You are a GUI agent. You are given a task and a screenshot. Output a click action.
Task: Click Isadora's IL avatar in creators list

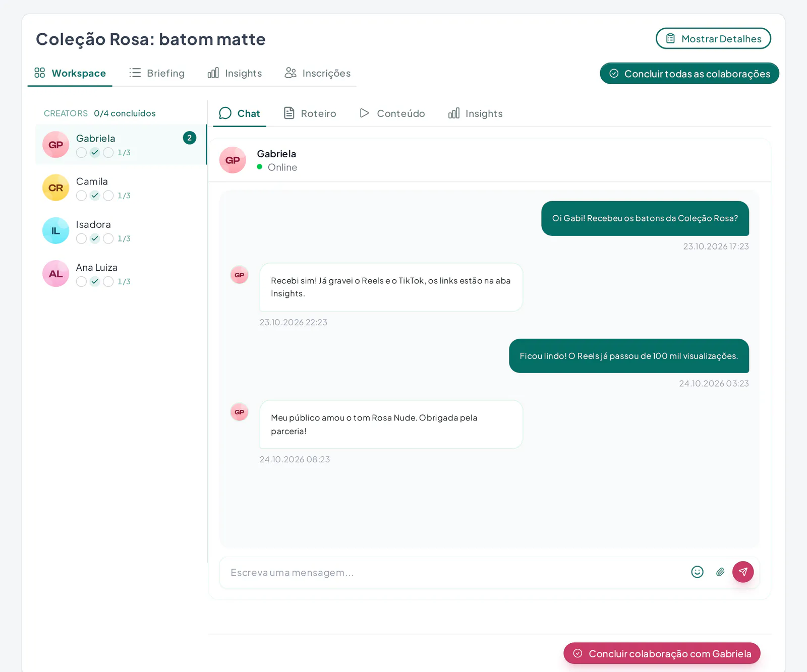(x=55, y=230)
